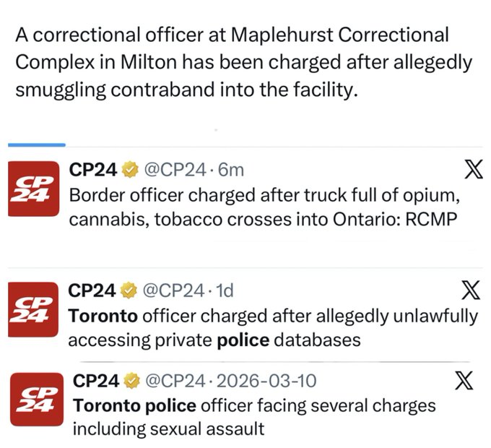Click the verified badge on the 6m tweet
Viewport: 491px width, 448px height.
130,170
